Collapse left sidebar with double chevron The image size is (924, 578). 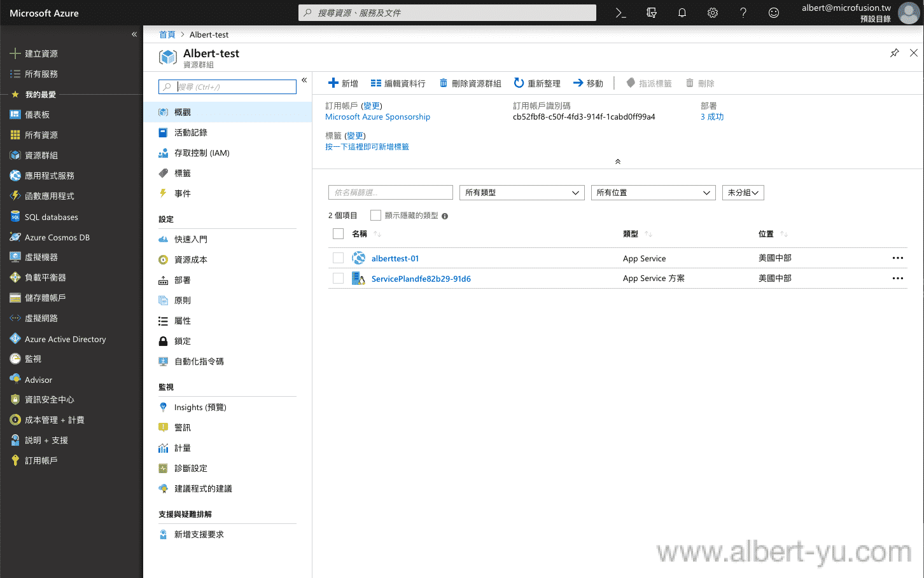[x=134, y=34]
